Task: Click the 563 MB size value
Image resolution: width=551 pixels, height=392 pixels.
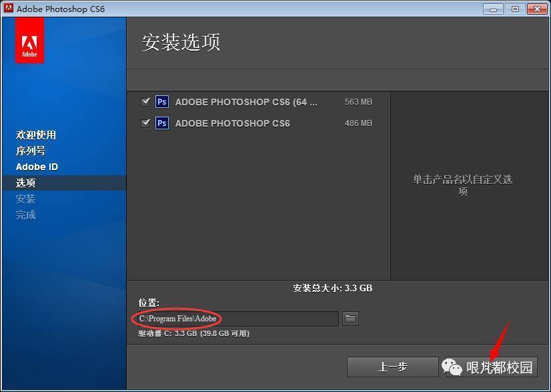Action: (358, 102)
